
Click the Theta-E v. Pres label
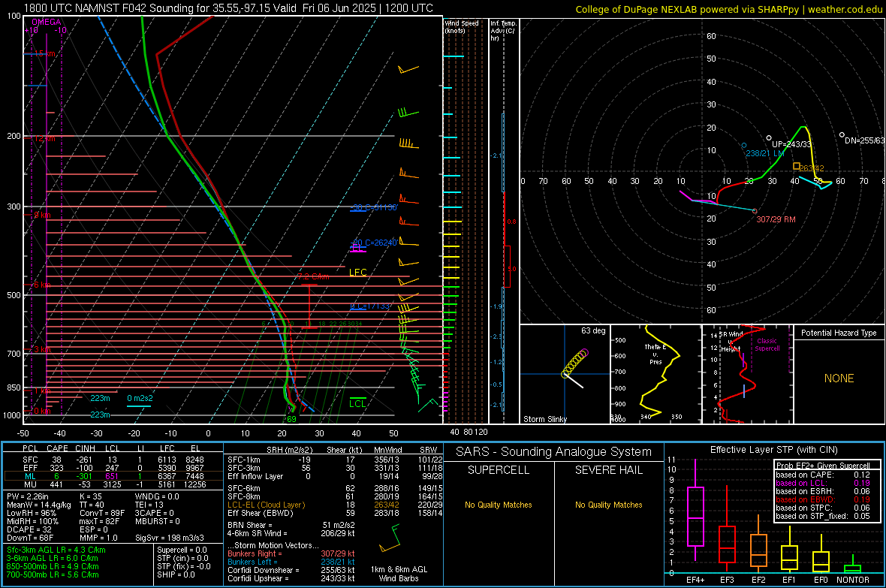[655, 354]
